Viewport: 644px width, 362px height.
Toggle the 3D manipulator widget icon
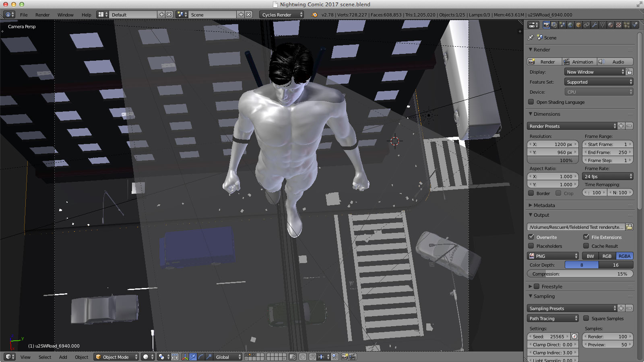[x=185, y=357]
